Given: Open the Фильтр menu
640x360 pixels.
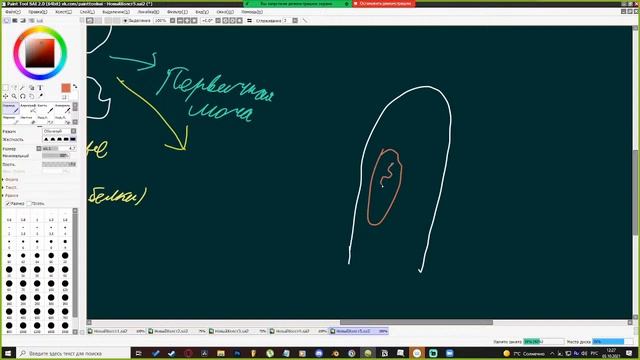Looking at the screenshot, I should click(177, 12).
